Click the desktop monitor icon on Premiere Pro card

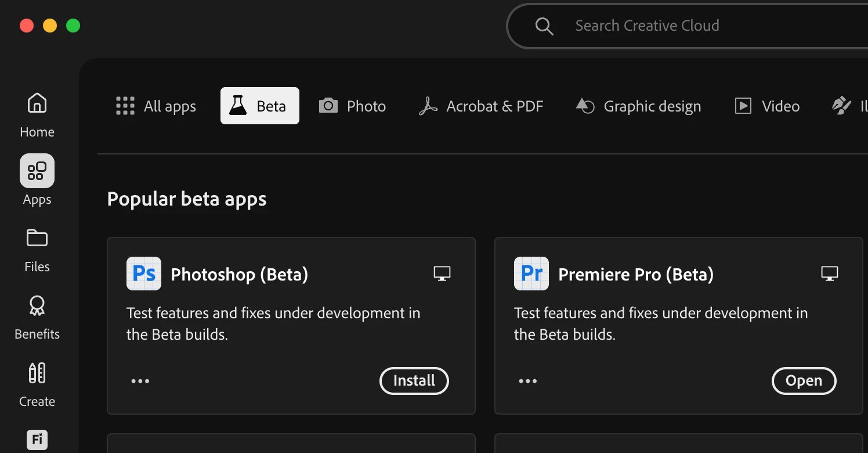click(x=830, y=274)
